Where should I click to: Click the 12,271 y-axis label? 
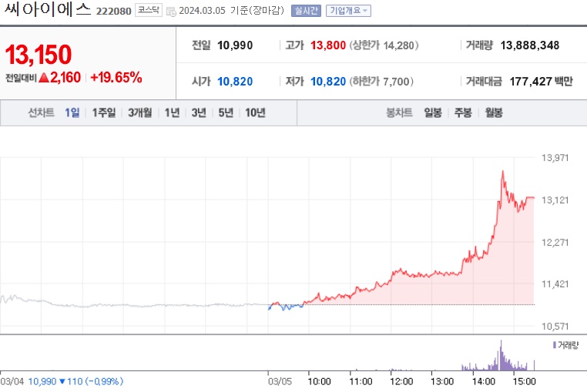click(555, 243)
